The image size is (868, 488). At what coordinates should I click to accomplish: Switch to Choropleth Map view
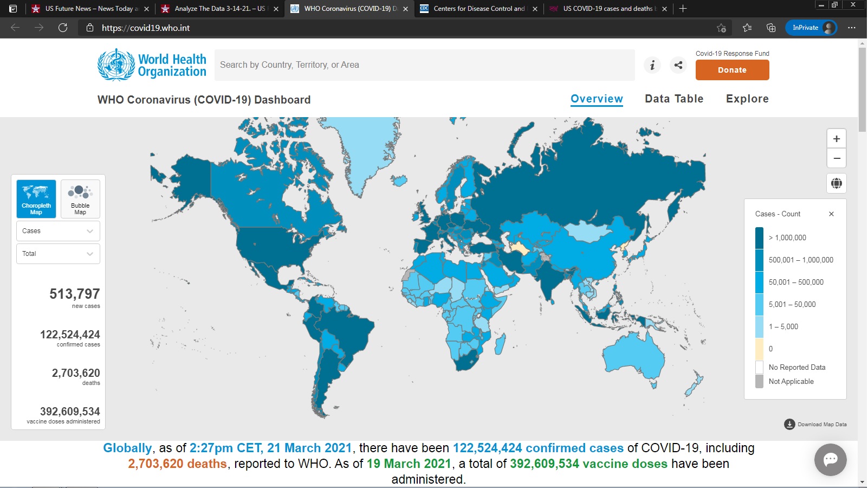[36, 199]
